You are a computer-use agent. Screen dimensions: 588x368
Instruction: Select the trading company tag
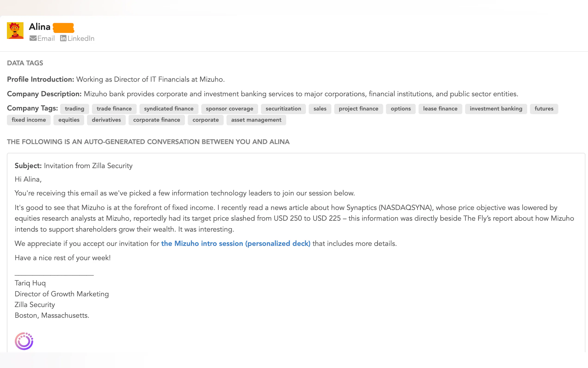point(74,108)
